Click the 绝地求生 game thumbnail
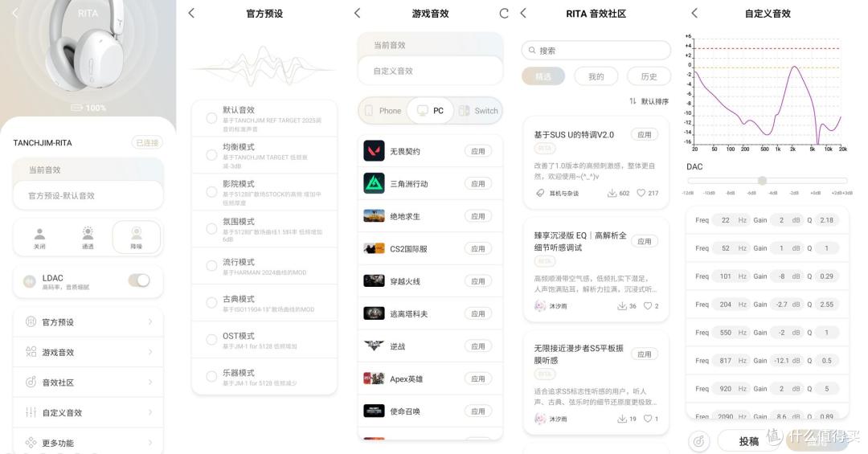This screenshot has width=868, height=454. (375, 216)
